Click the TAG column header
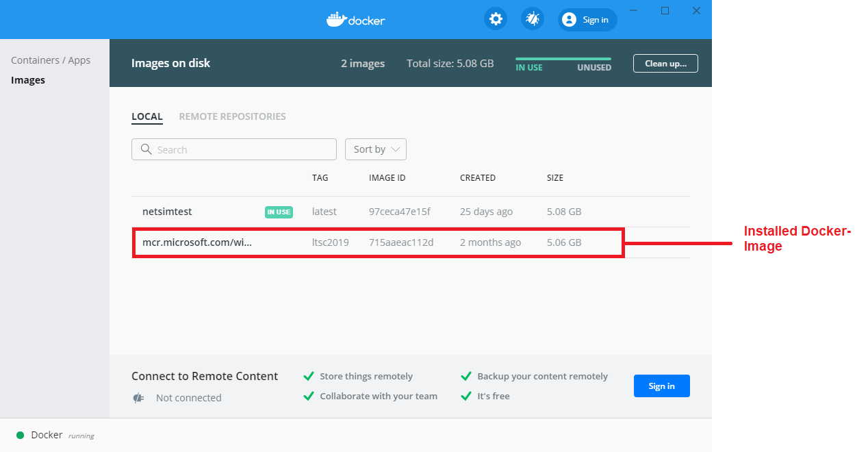The height and width of the screenshot is (452, 868). [x=320, y=178]
